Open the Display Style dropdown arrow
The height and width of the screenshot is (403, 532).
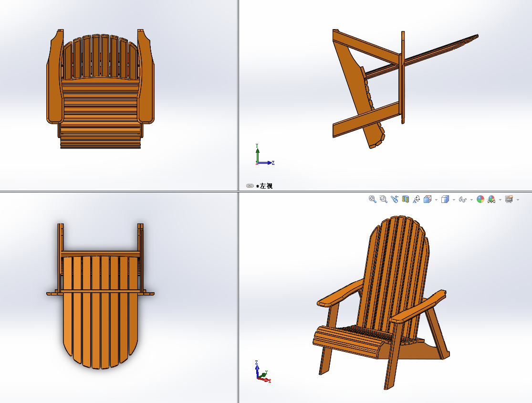[x=454, y=200]
